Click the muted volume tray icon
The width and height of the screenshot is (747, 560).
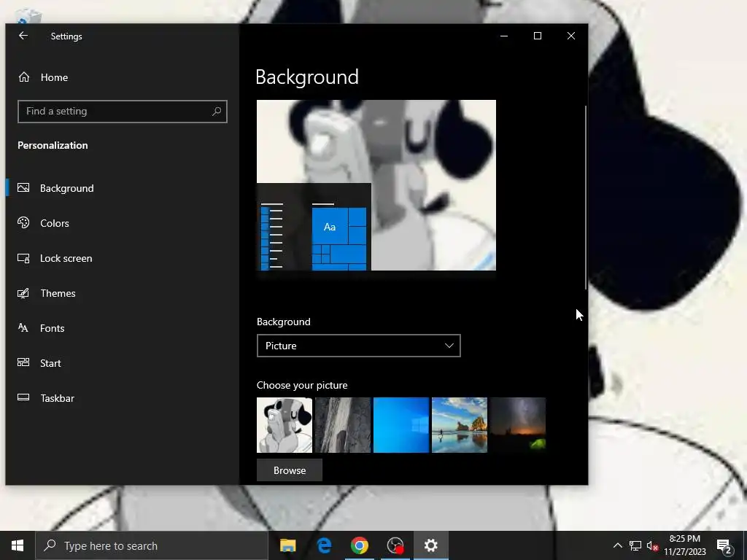(653, 545)
